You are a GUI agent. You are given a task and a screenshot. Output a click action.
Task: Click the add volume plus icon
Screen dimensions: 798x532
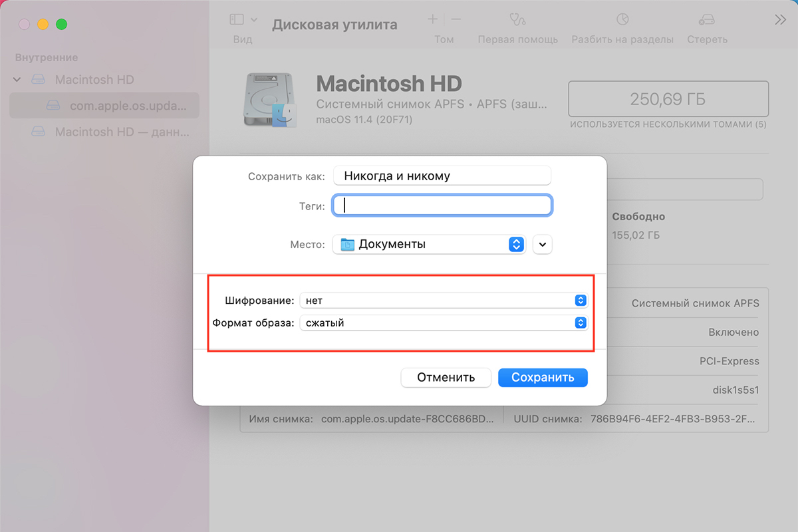pyautogui.click(x=433, y=20)
